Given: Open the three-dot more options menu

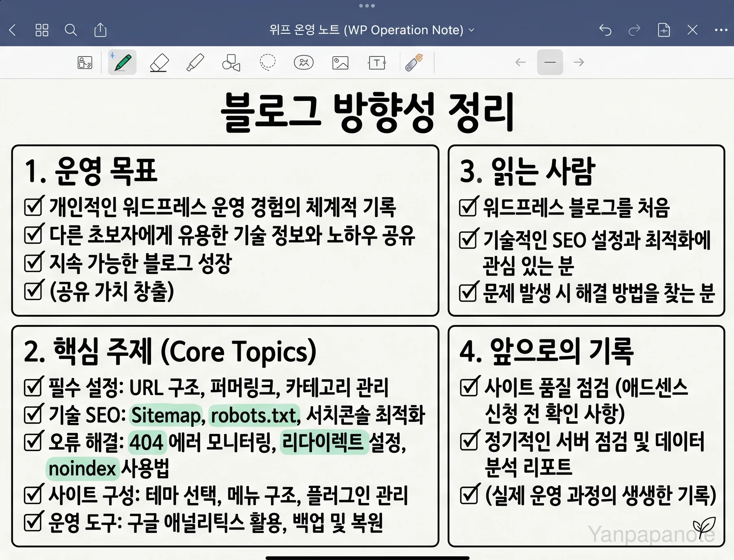Looking at the screenshot, I should [x=721, y=30].
